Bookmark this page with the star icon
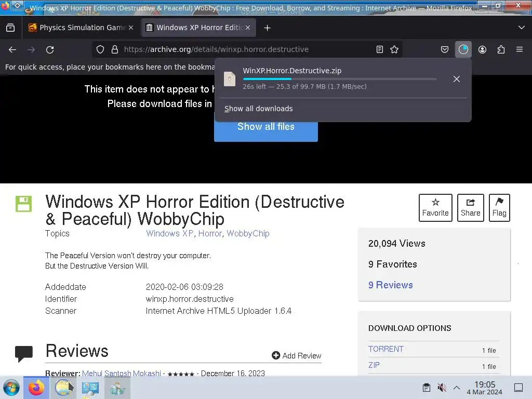 pos(394,49)
